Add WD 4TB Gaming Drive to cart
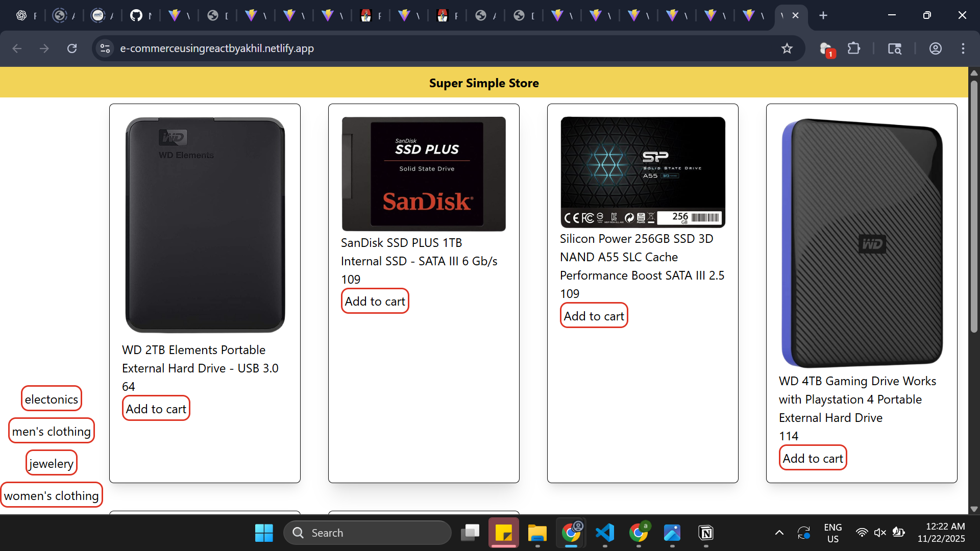Screen dimensions: 980x551 (813, 458)
